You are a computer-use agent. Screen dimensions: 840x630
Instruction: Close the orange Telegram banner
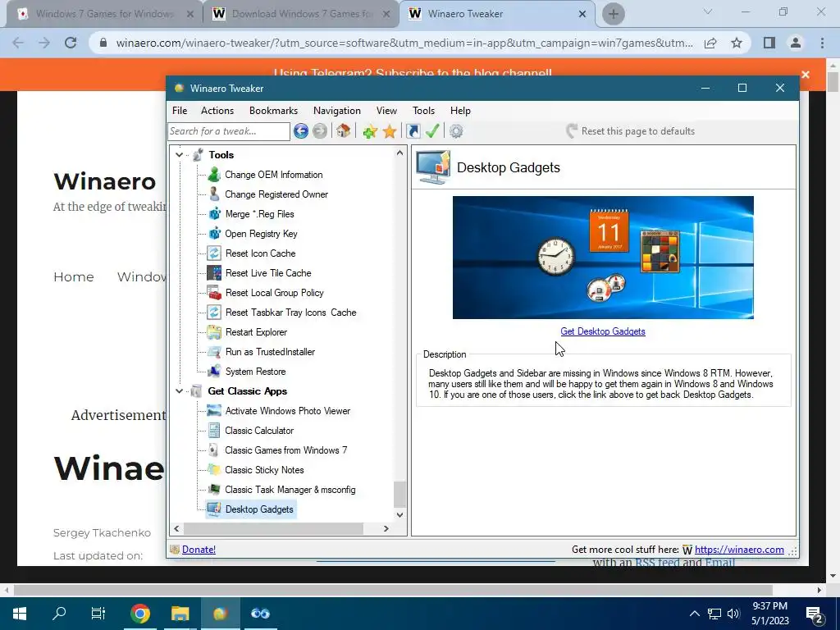806,75
